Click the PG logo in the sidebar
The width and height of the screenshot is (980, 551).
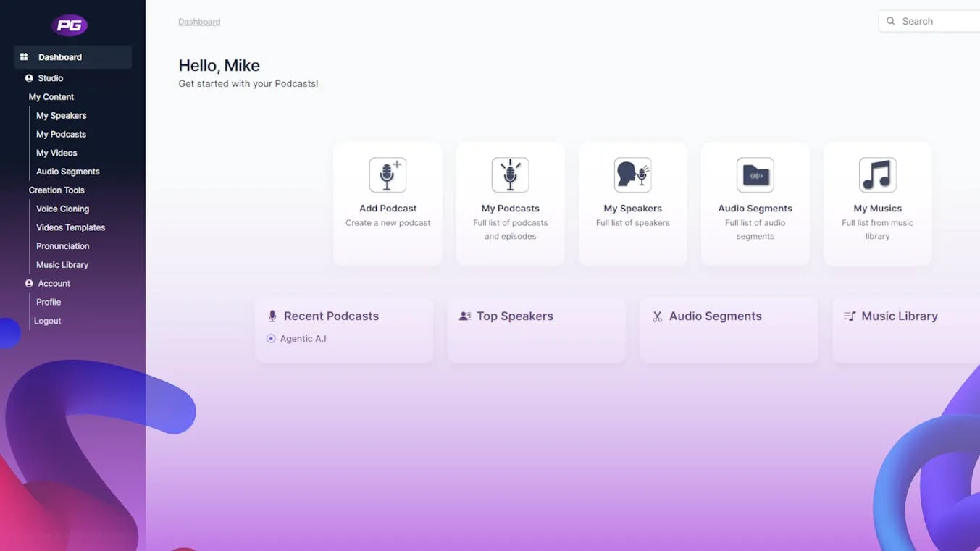coord(70,25)
